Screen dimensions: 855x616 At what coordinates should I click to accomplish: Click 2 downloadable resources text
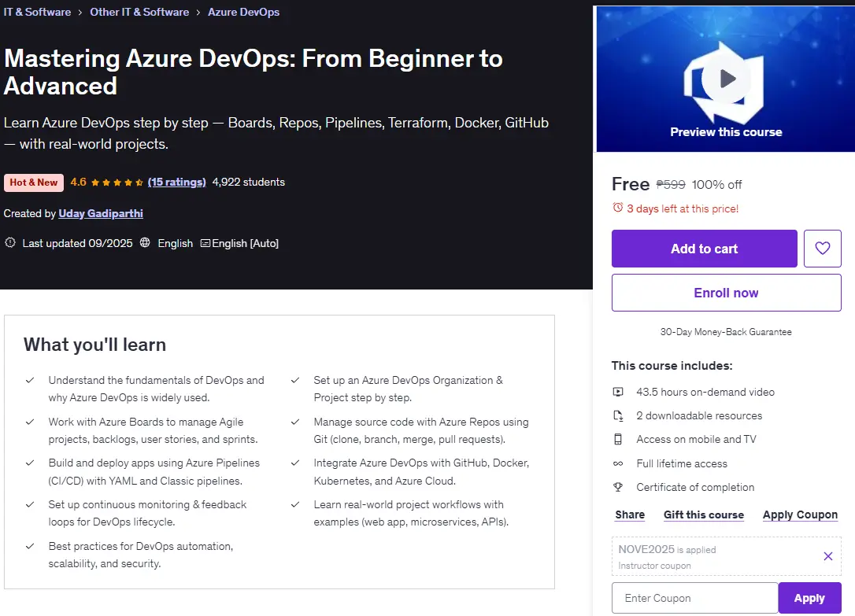pyautogui.click(x=699, y=415)
